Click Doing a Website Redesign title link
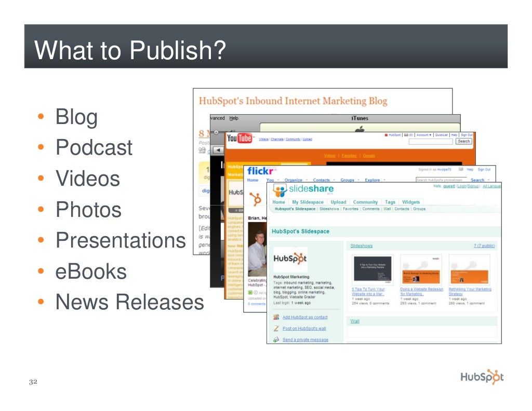 422,292
